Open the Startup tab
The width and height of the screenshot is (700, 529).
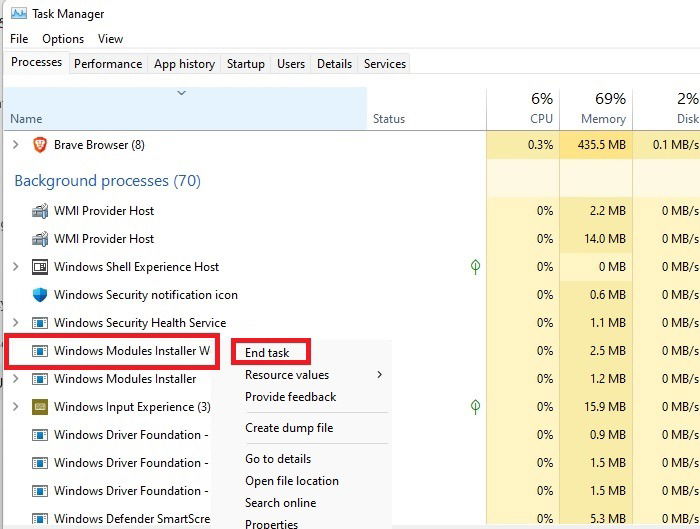coord(246,64)
